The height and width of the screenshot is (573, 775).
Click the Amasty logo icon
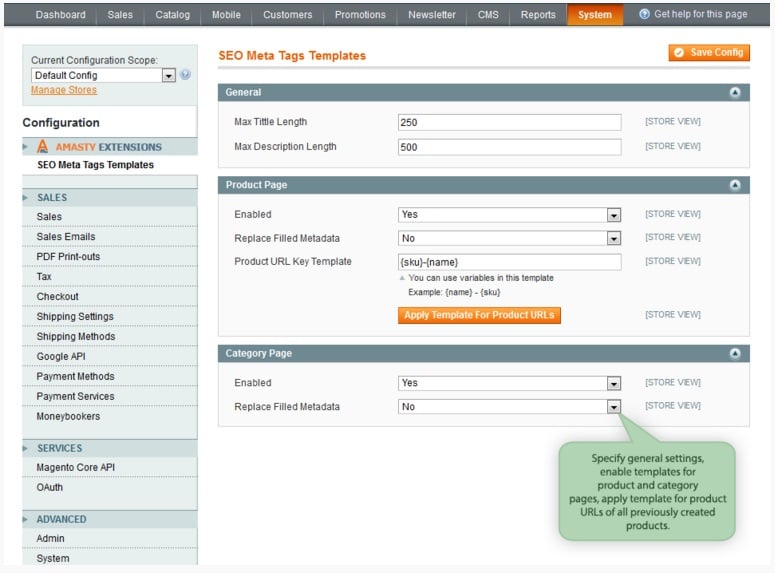coord(43,146)
